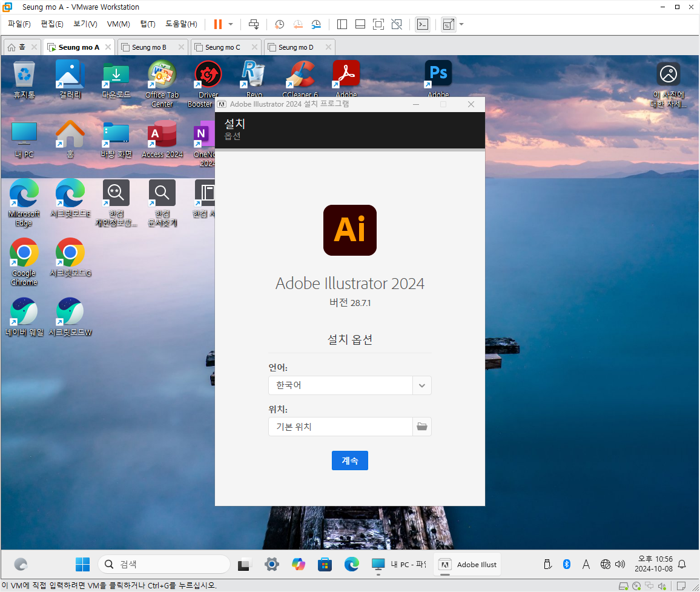
Task: Select the Microsoft Edge desktop icon
Action: coord(24,203)
